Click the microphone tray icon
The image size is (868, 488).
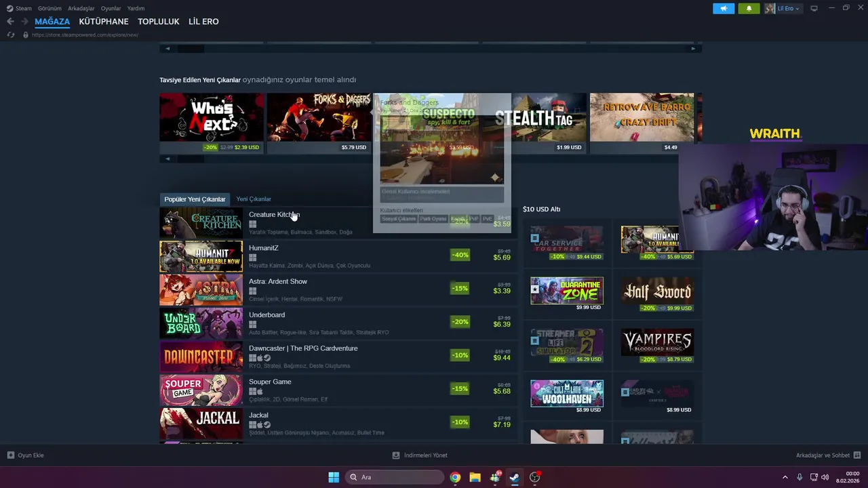click(800, 477)
